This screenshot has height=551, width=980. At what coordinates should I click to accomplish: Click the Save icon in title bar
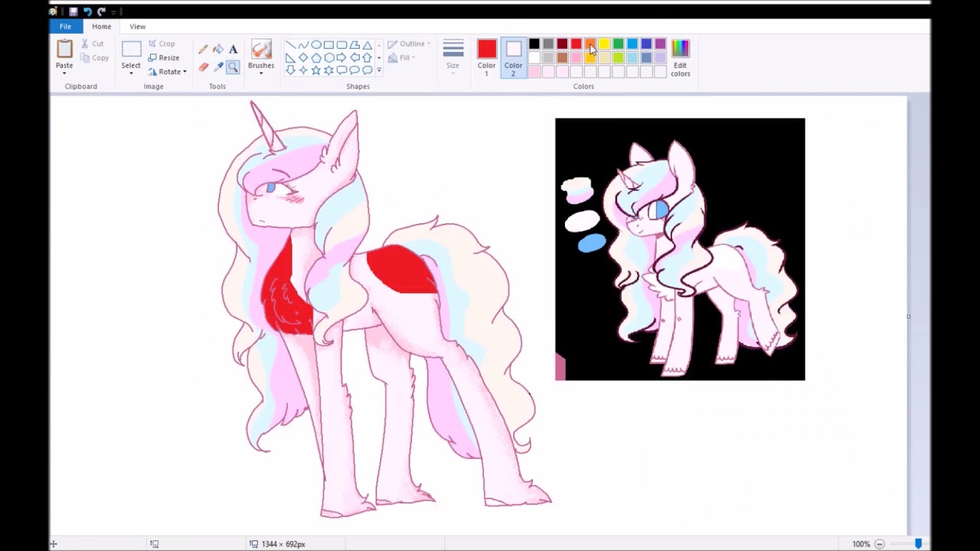click(x=73, y=11)
